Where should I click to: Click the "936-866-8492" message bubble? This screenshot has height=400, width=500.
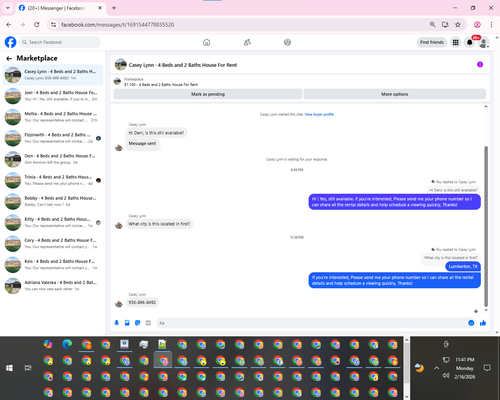click(142, 302)
